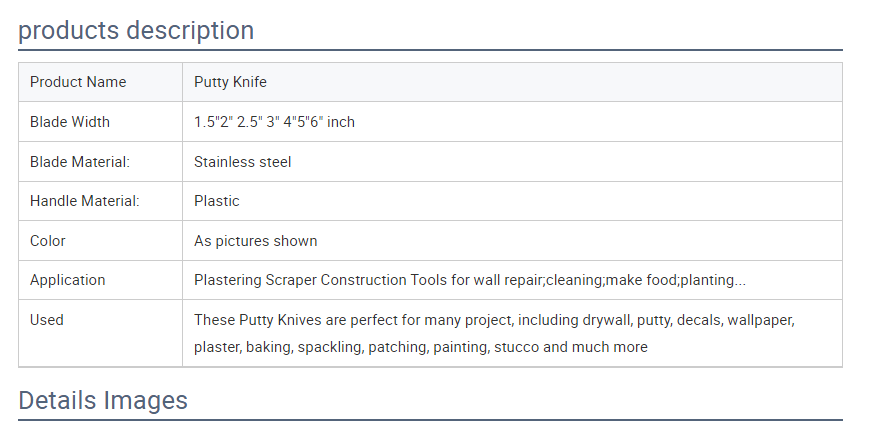Click the word 'inch' in Blade Width row
Image resolution: width=877 pixels, height=427 pixels.
pyautogui.click(x=341, y=122)
